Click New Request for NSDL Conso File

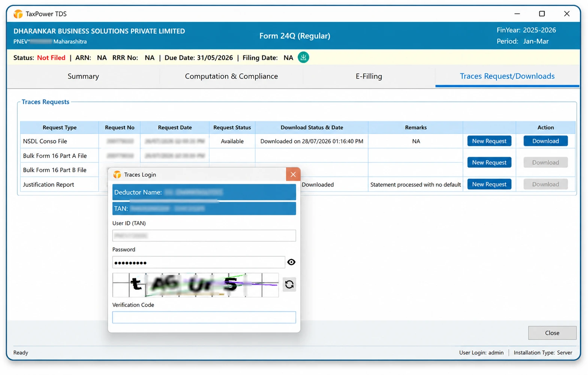point(489,141)
